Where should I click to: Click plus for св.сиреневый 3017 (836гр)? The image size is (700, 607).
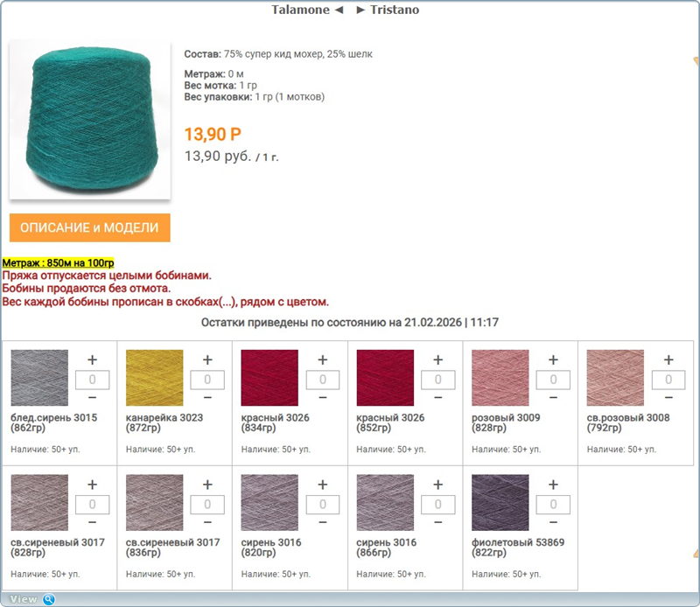pos(207,485)
